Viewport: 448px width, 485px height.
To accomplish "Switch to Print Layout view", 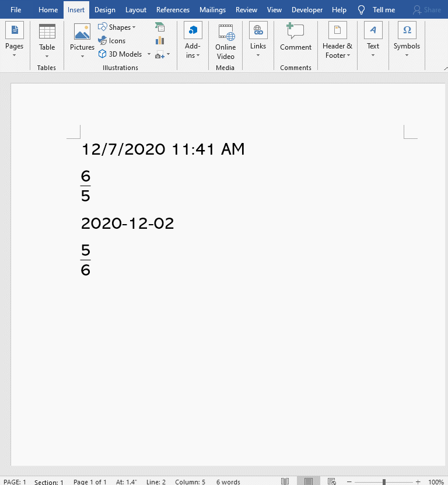I will [x=308, y=481].
